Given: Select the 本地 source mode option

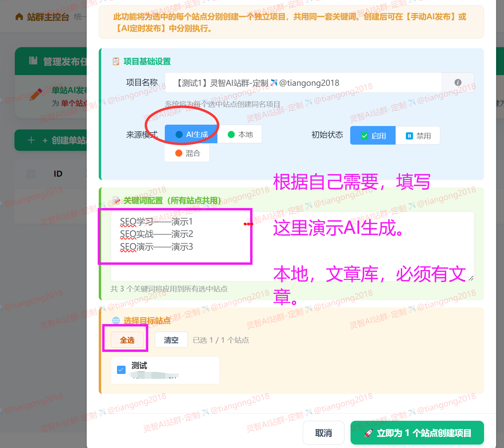Looking at the screenshot, I should click(239, 134).
